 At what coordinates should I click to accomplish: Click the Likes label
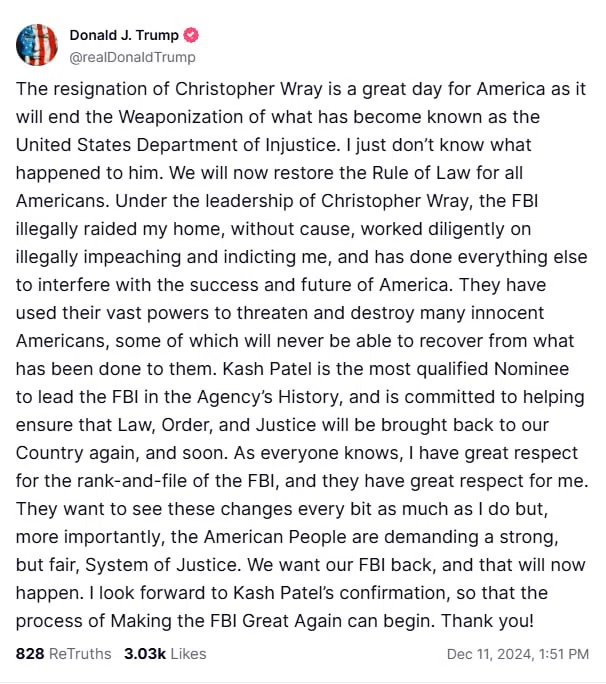point(188,653)
